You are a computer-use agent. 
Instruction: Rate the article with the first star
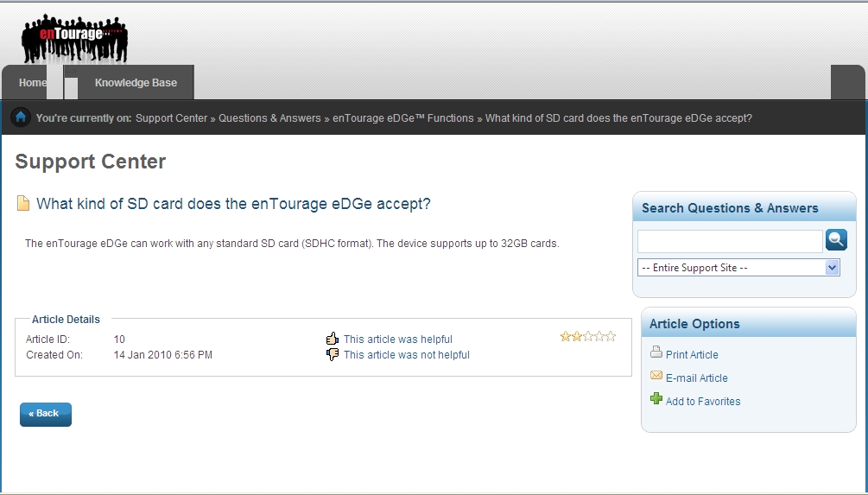565,336
